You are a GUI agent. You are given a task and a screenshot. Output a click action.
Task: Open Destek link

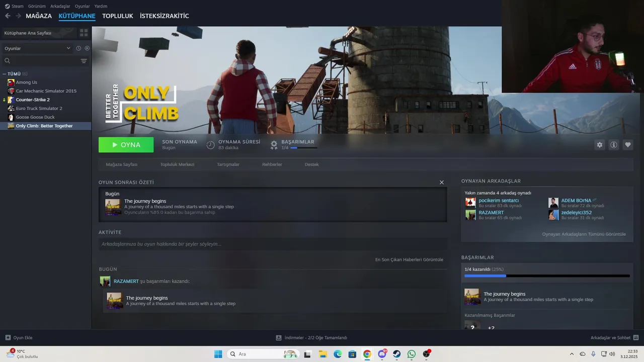[x=311, y=164]
